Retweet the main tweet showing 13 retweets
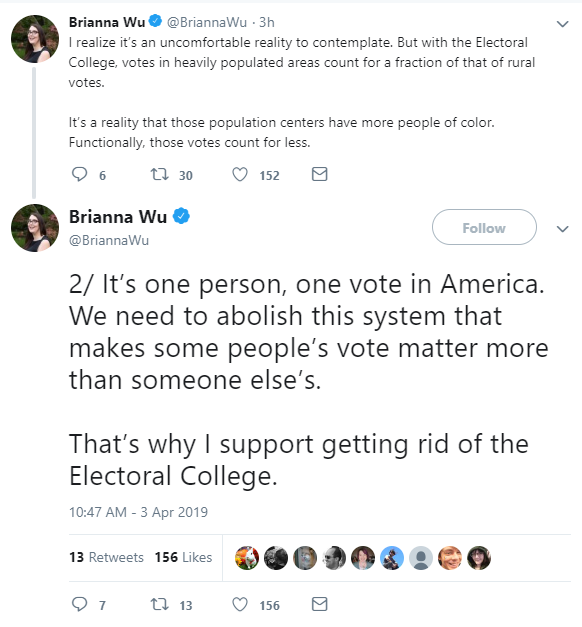Viewport: 582px width, 627px height. click(x=159, y=604)
